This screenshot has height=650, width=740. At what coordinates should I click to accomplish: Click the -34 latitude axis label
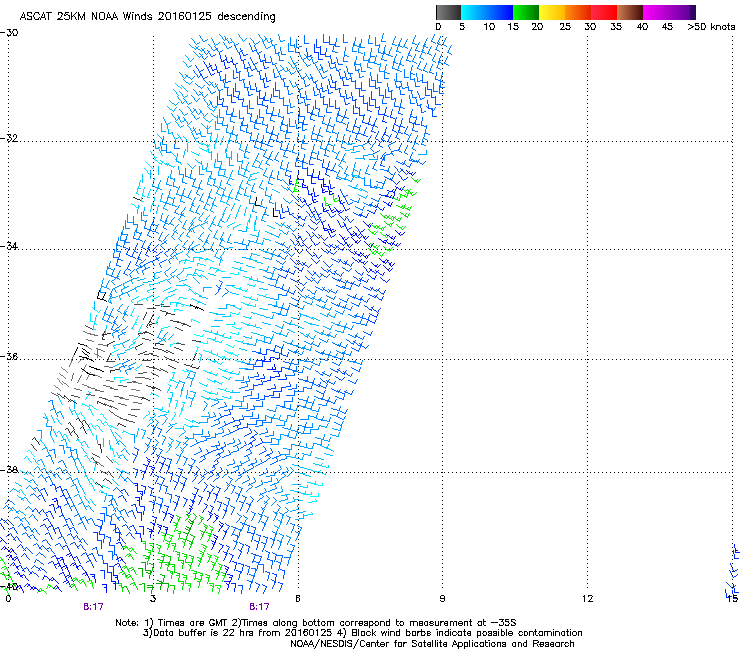tap(9, 246)
